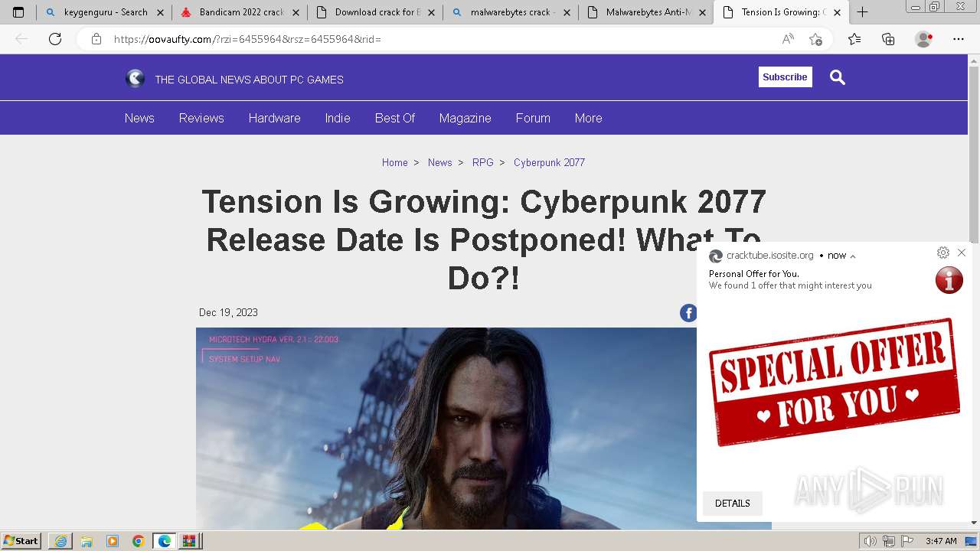
Task: Open media player taskbar icon
Action: pos(113,541)
